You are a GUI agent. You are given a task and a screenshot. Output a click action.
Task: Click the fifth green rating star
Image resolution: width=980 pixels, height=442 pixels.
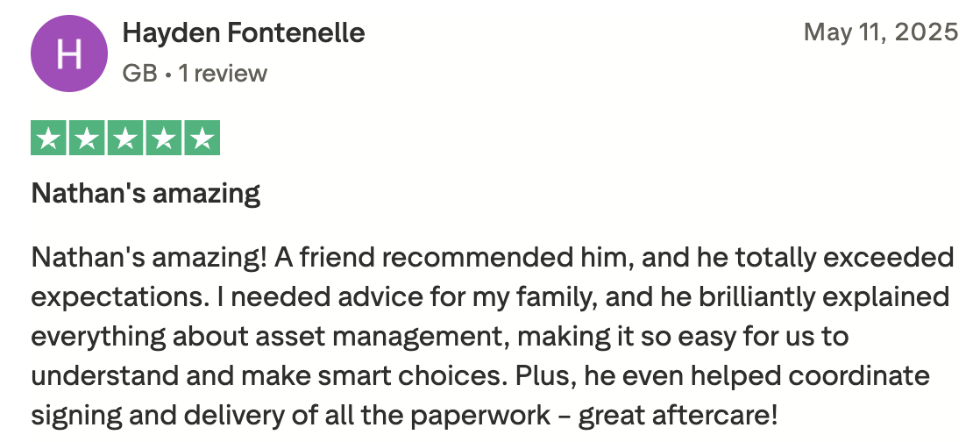202,138
